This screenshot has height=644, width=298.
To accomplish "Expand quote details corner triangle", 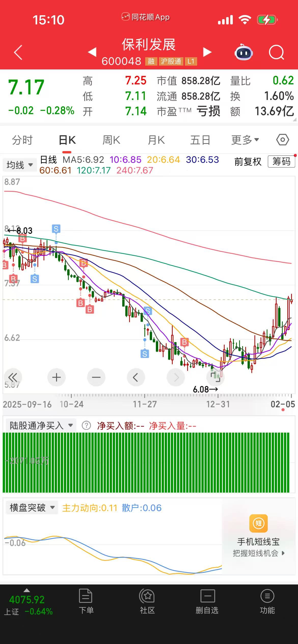I will [295, 119].
